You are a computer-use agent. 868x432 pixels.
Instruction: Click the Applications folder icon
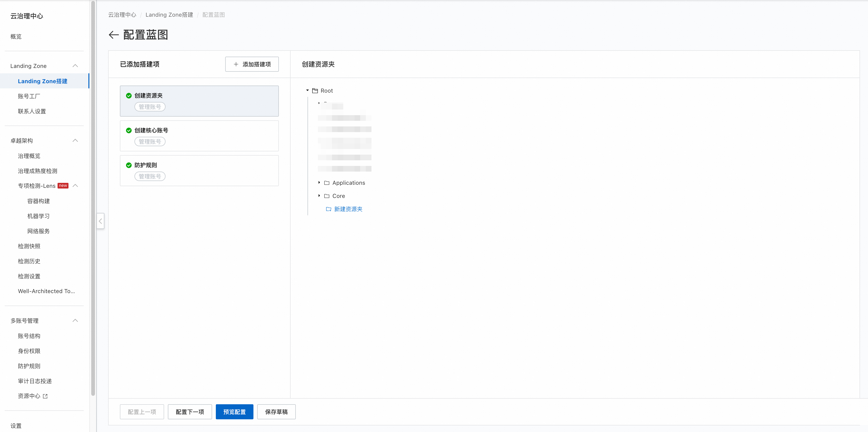(327, 183)
